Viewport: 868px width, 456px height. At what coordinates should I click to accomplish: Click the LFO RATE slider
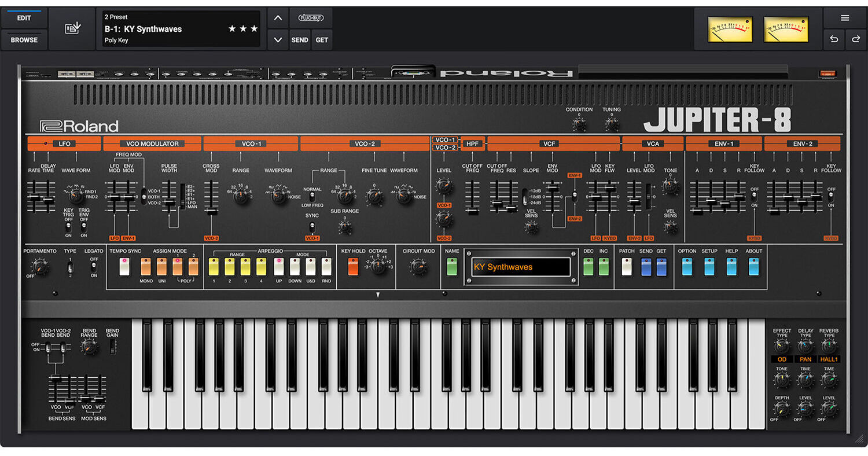pyautogui.click(x=35, y=197)
